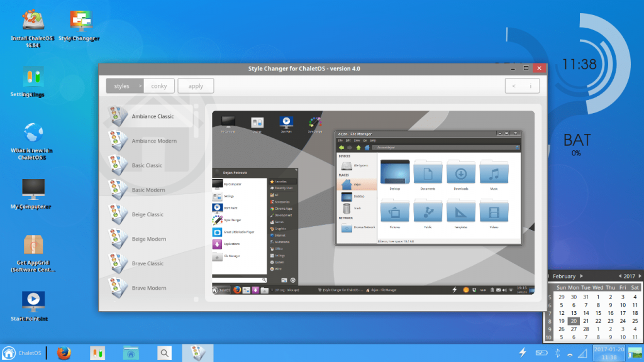644x362 pixels.
Task: Click the show desktop icon in the tray
Action: pyautogui.click(x=635, y=353)
